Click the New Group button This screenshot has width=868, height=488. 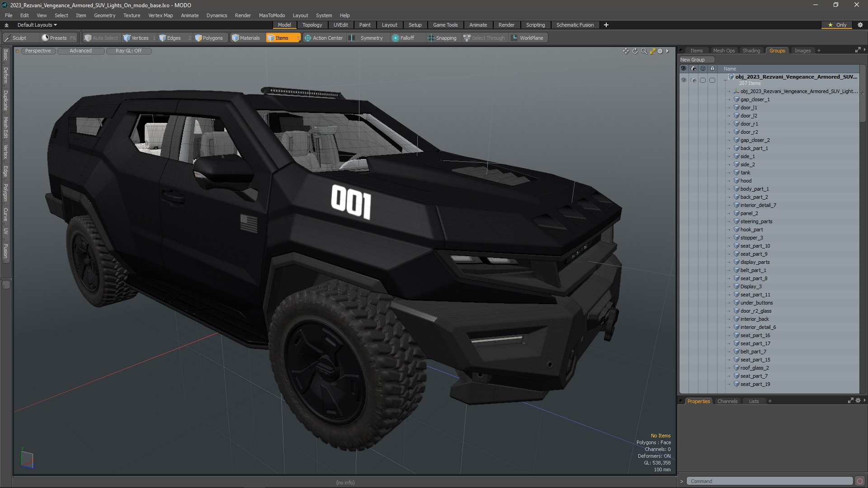(696, 60)
